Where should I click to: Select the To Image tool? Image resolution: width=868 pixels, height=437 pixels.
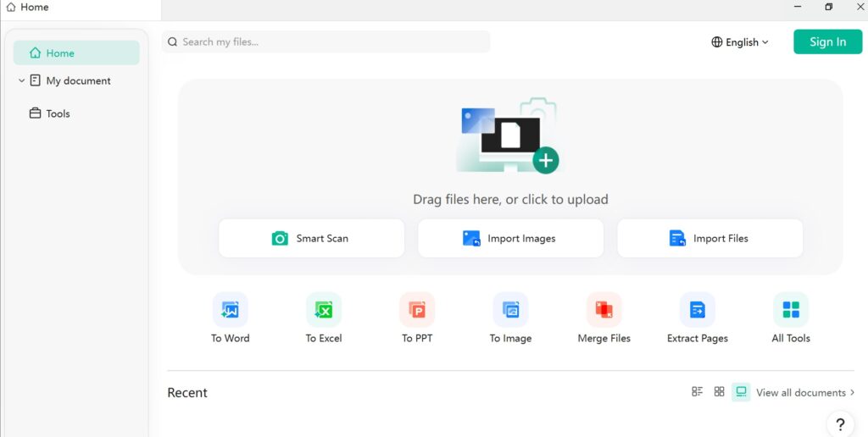coord(510,310)
